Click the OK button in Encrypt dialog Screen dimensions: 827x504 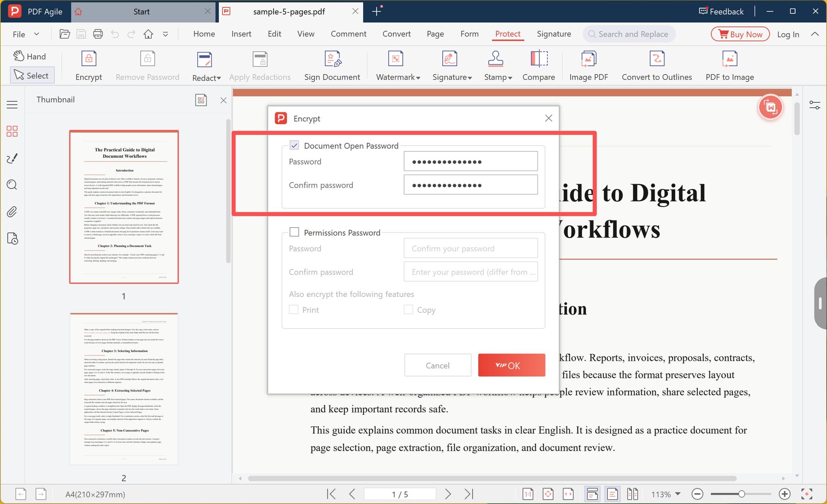[x=511, y=365]
